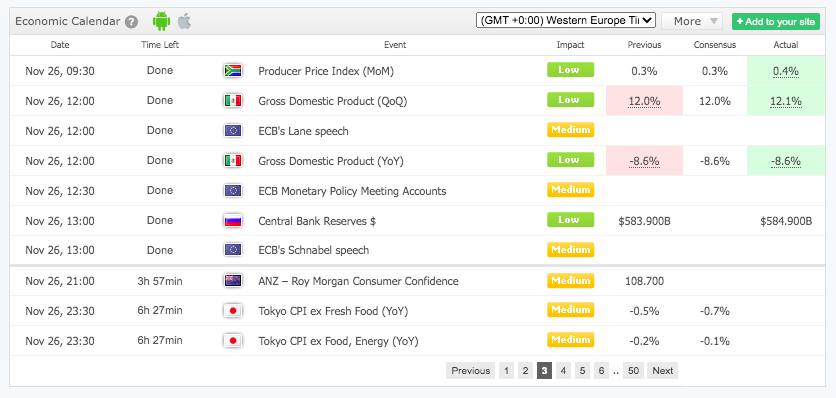
Task: Click EU flag beside ECB's Schnabel speech
Action: (233, 250)
